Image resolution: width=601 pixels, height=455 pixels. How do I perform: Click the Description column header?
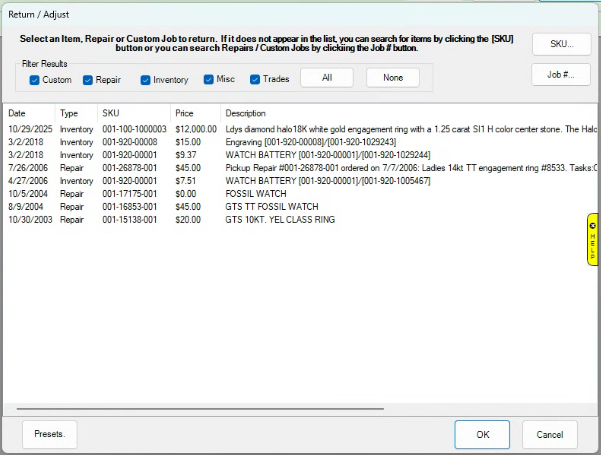[246, 113]
